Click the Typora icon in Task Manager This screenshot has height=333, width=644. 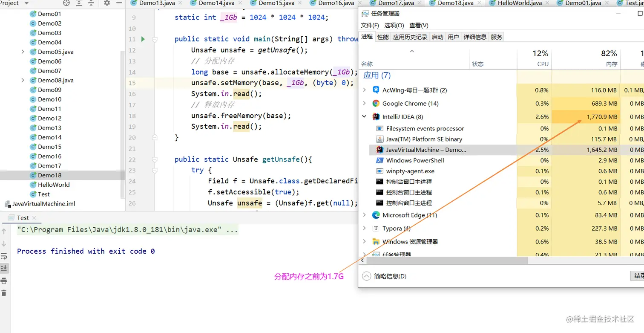click(x=376, y=228)
